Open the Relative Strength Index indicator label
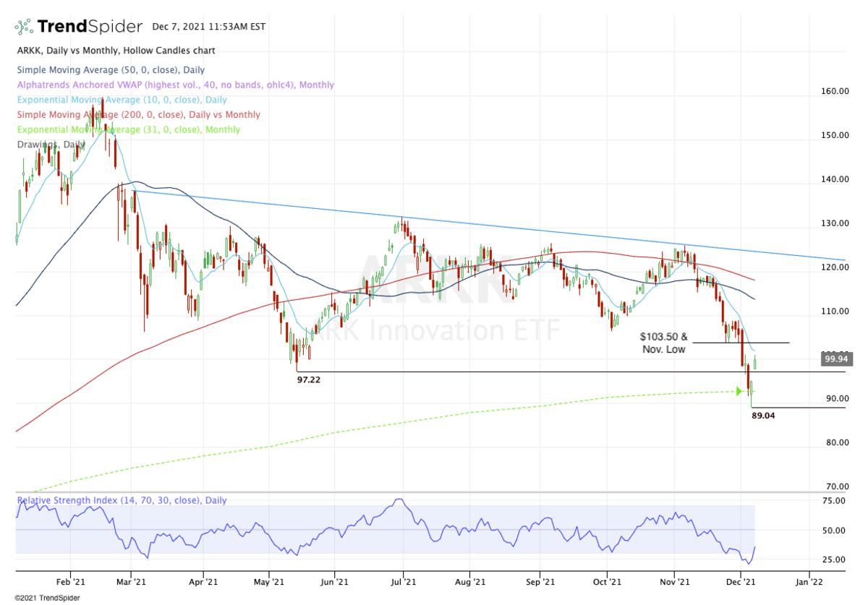 121,500
